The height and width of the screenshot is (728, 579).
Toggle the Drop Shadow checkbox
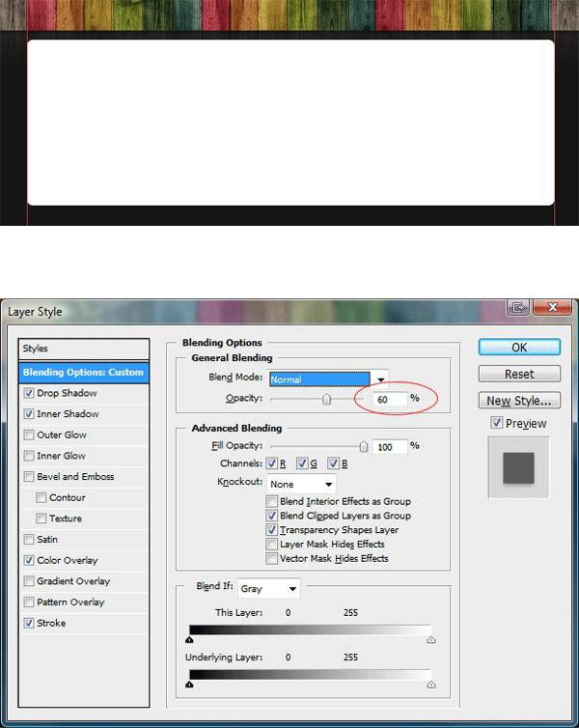point(29,393)
